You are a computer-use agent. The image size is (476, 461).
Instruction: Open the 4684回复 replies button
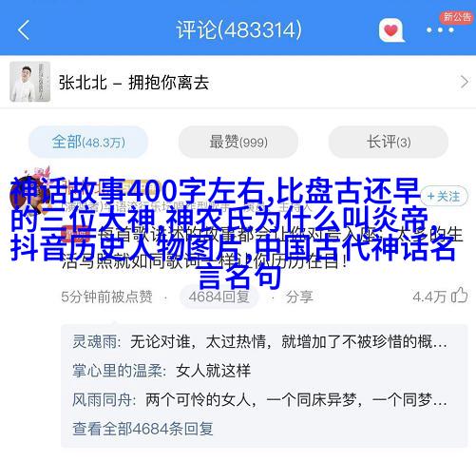click(219, 297)
